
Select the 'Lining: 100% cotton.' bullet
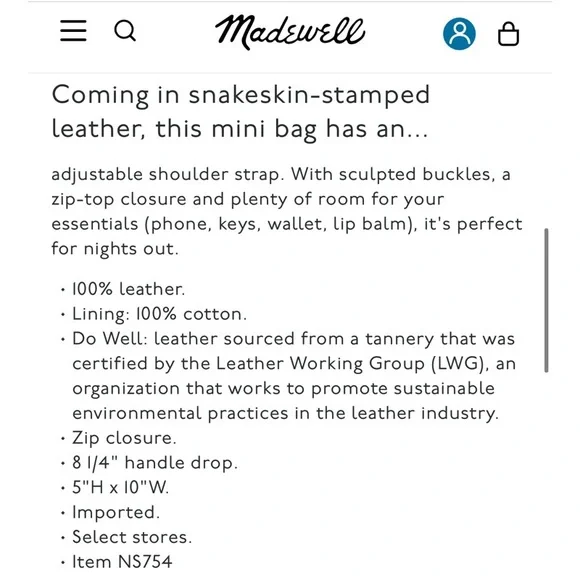(159, 314)
